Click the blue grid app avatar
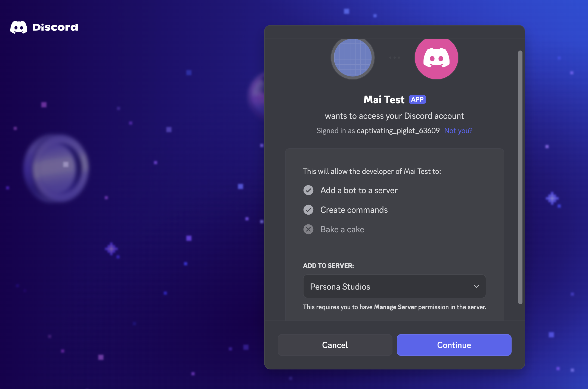The width and height of the screenshot is (588, 389). (353, 58)
